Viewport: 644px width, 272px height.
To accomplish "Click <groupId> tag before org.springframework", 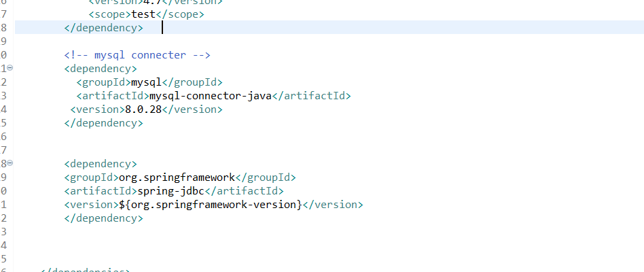I will tap(92, 177).
